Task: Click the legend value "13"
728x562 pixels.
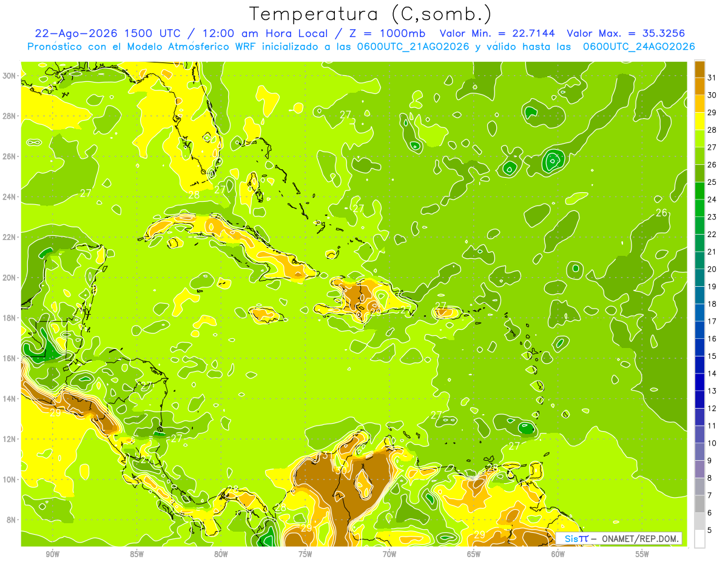Action: coord(712,391)
